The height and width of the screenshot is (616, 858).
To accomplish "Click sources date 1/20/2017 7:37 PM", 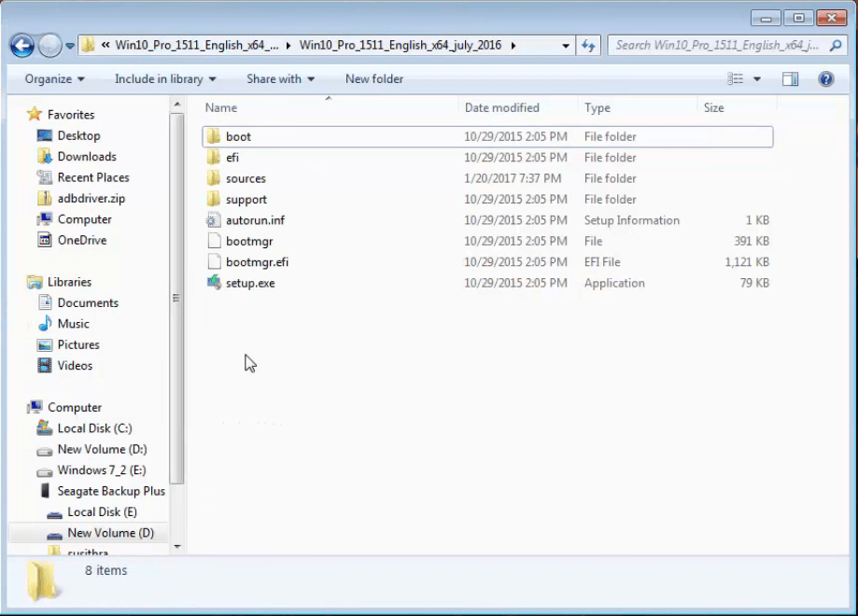I will pos(513,178).
